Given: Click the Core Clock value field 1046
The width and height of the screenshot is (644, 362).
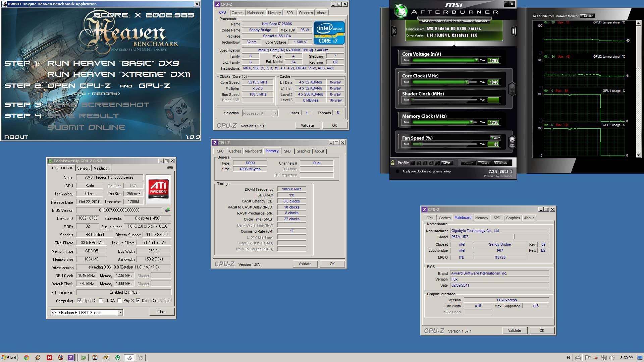Looking at the screenshot, I should (x=494, y=82).
